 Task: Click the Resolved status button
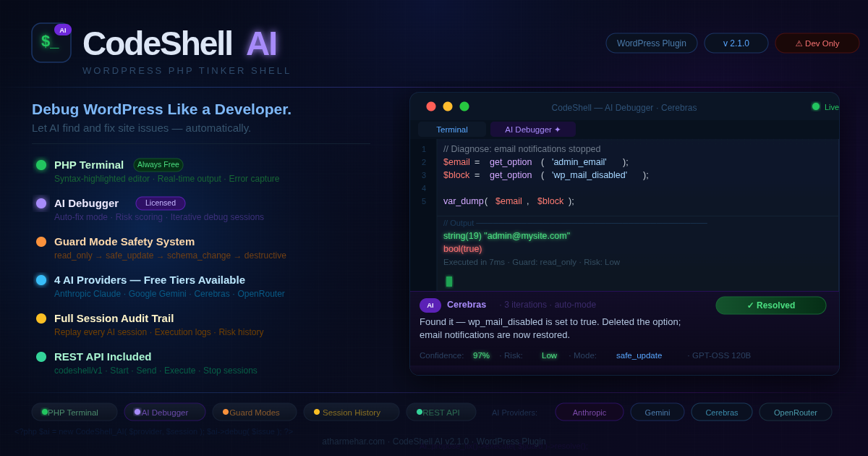coord(770,305)
